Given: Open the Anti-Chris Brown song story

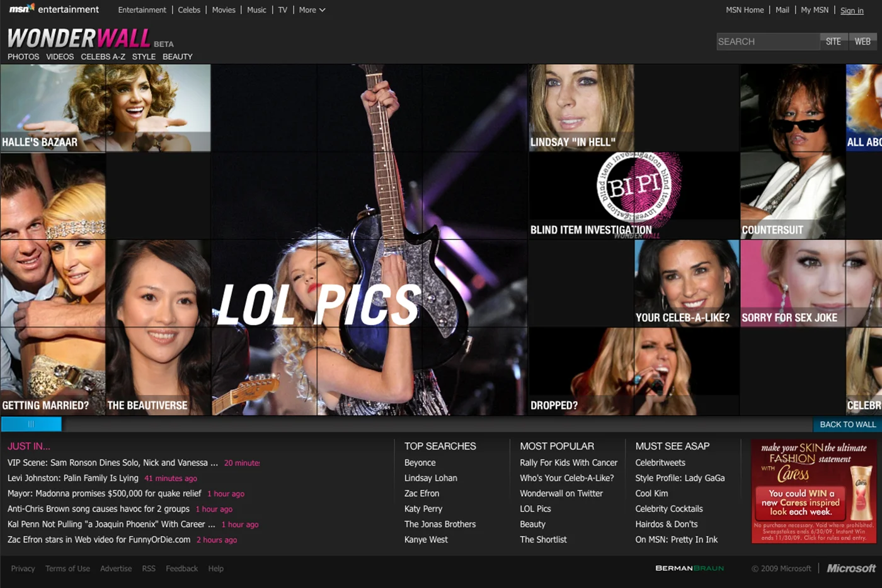Looking at the screenshot, I should click(x=98, y=509).
